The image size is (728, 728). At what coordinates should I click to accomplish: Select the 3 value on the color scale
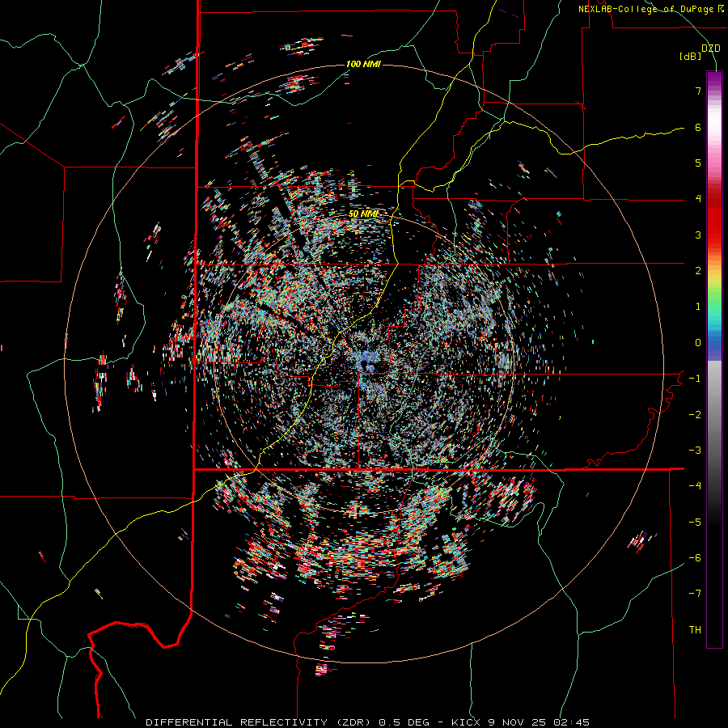[698, 235]
